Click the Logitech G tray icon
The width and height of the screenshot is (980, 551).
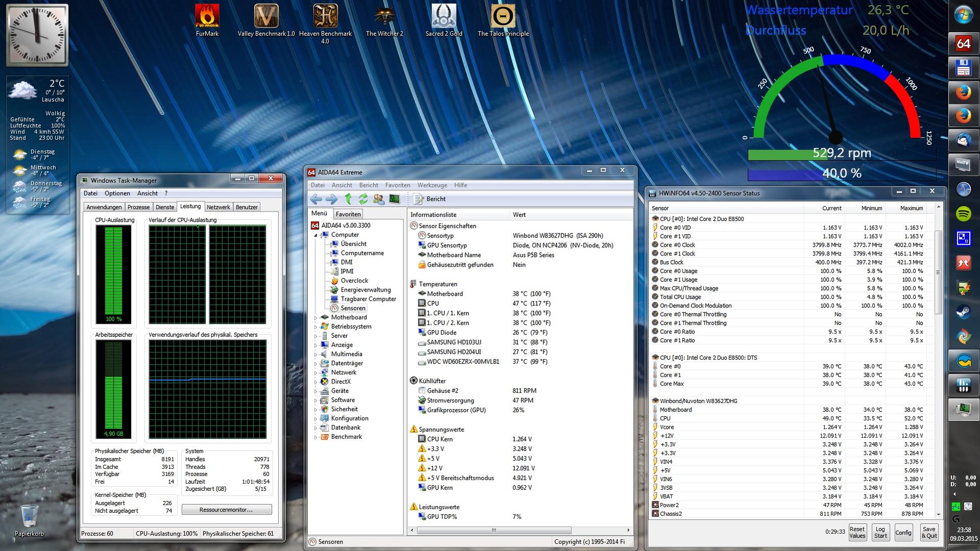coord(956,519)
